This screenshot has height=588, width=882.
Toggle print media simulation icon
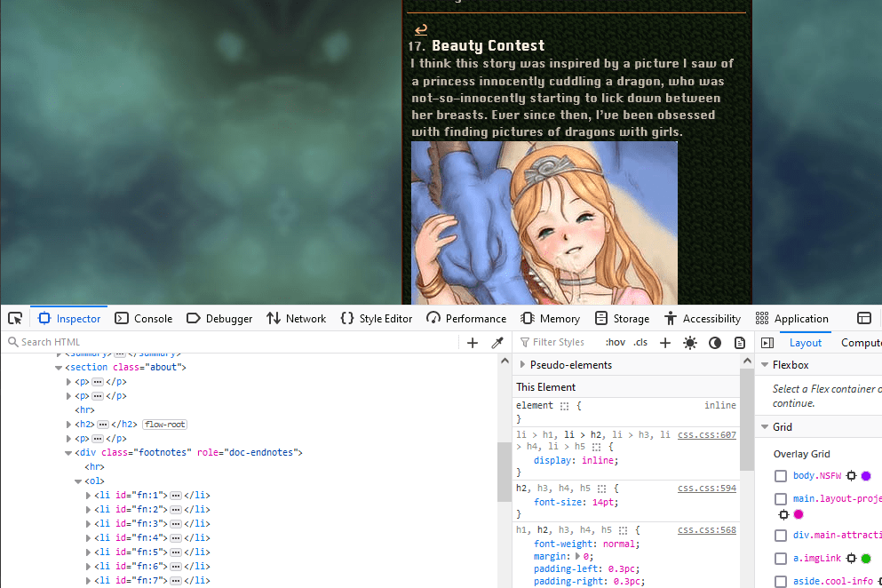(739, 343)
